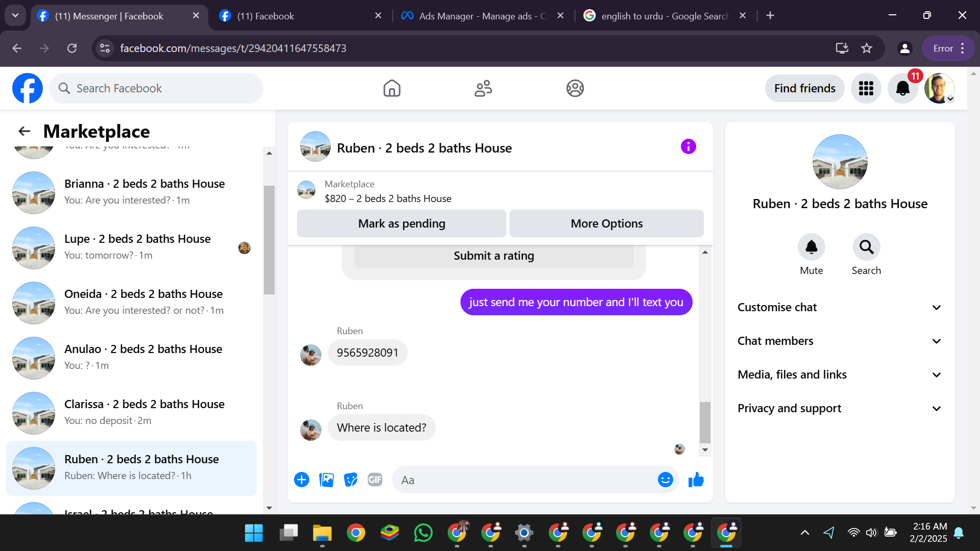The height and width of the screenshot is (551, 980).
Task: Click the conversation information icon
Action: tap(688, 147)
